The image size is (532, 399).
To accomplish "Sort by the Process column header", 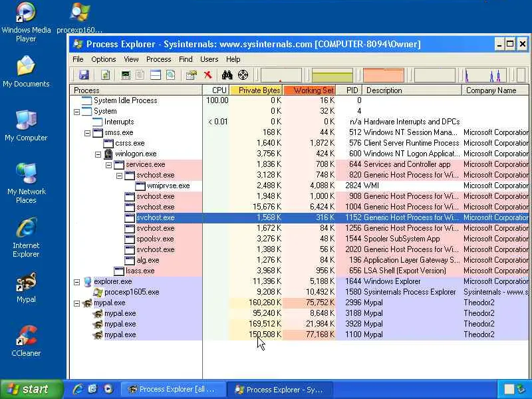I will 136,90.
